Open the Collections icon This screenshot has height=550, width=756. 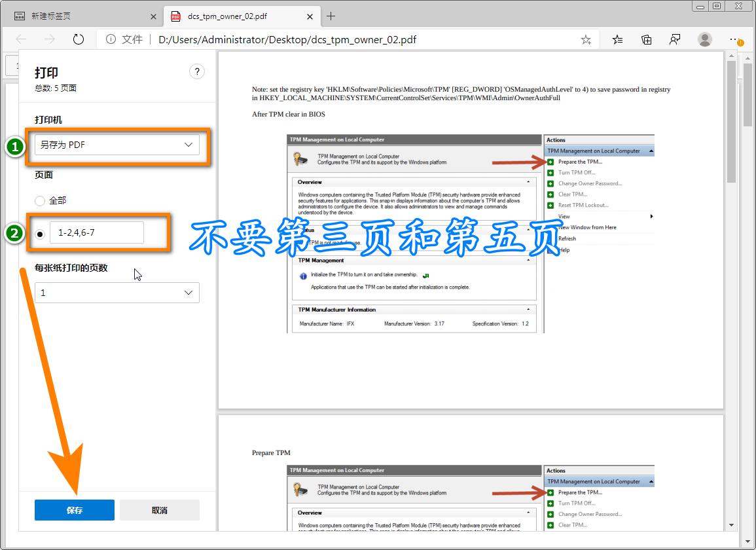pyautogui.click(x=647, y=39)
